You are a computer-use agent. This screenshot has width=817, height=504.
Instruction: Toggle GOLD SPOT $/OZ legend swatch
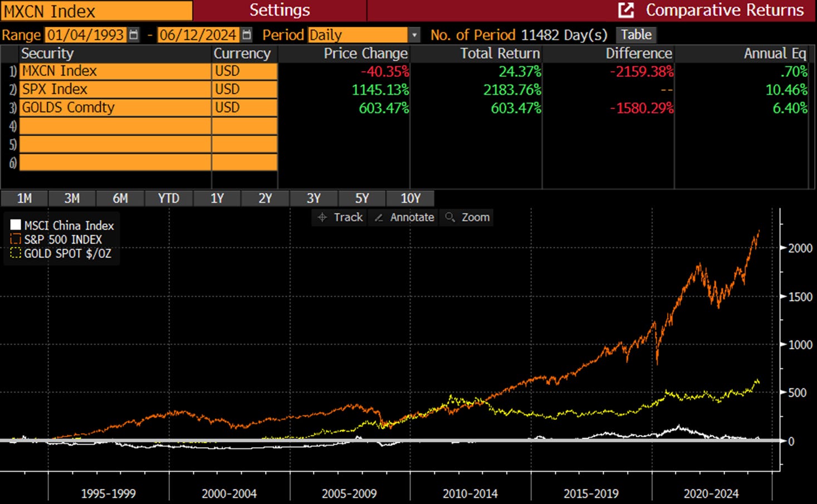pos(16,253)
